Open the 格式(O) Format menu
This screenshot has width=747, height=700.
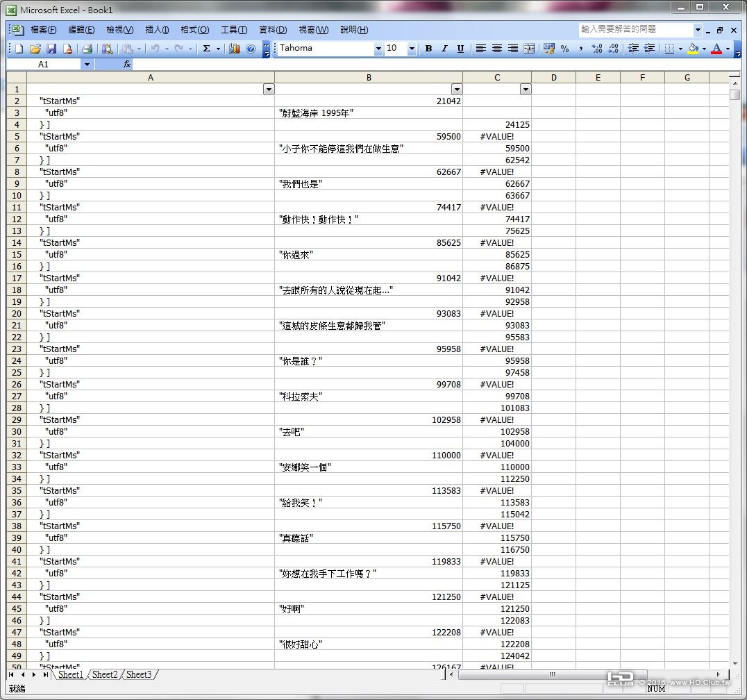tap(195, 30)
